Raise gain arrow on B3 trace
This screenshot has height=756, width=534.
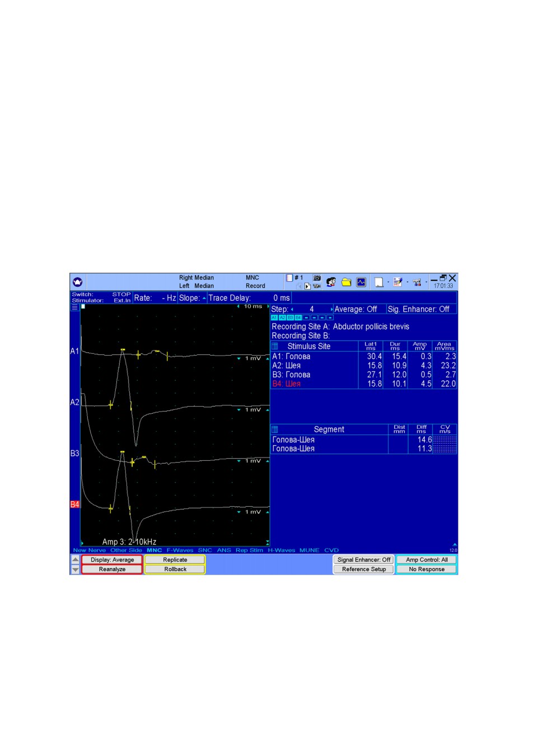pos(268,461)
